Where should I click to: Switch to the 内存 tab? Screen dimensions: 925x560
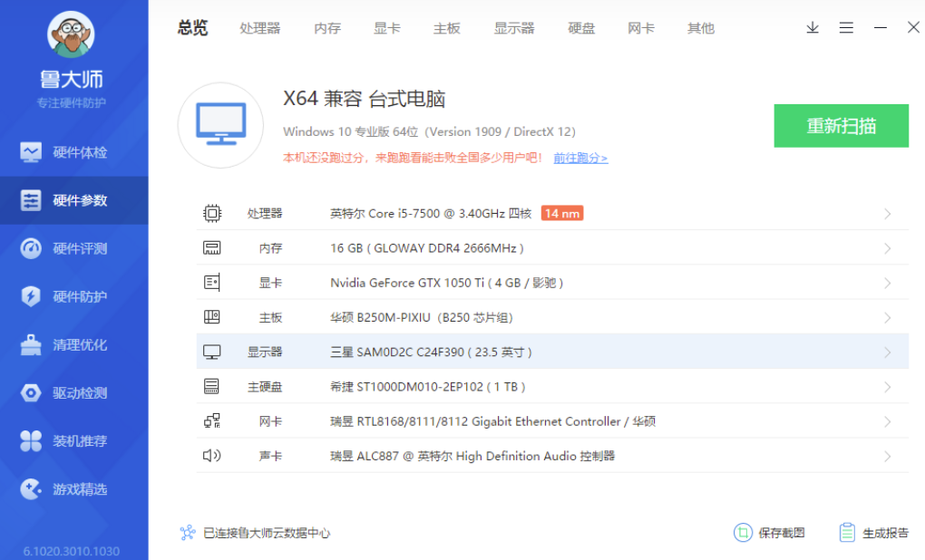click(x=327, y=28)
